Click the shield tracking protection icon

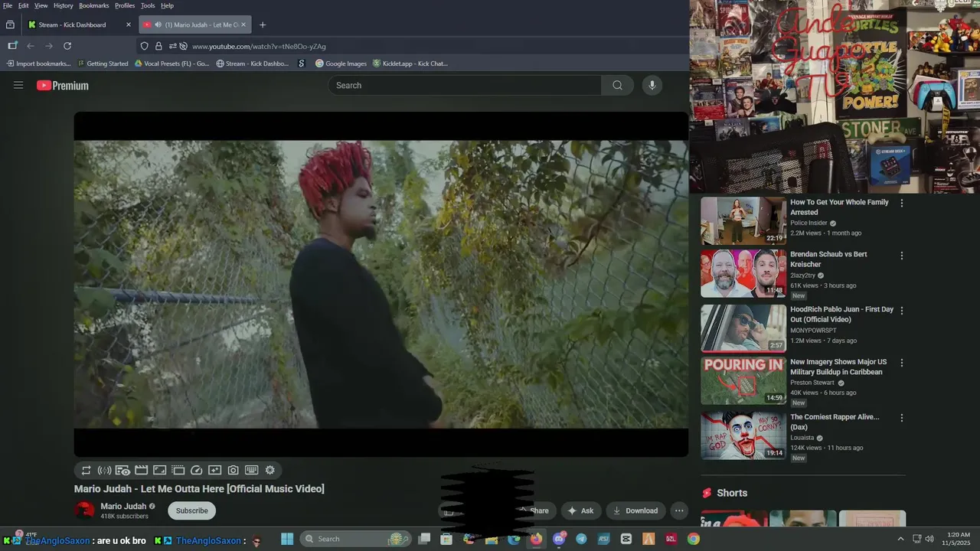(x=144, y=46)
